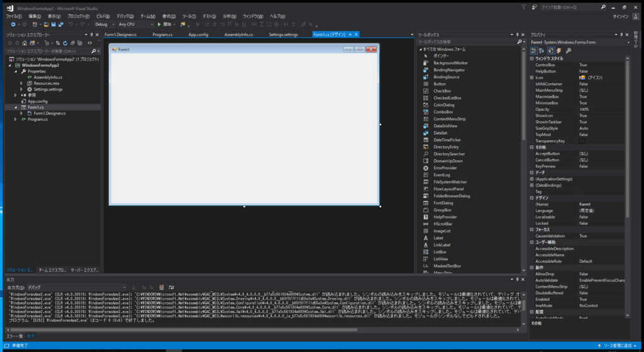Click the Navigate Backward arrow icon
Screen dimensions: 644x352
pos(13,25)
